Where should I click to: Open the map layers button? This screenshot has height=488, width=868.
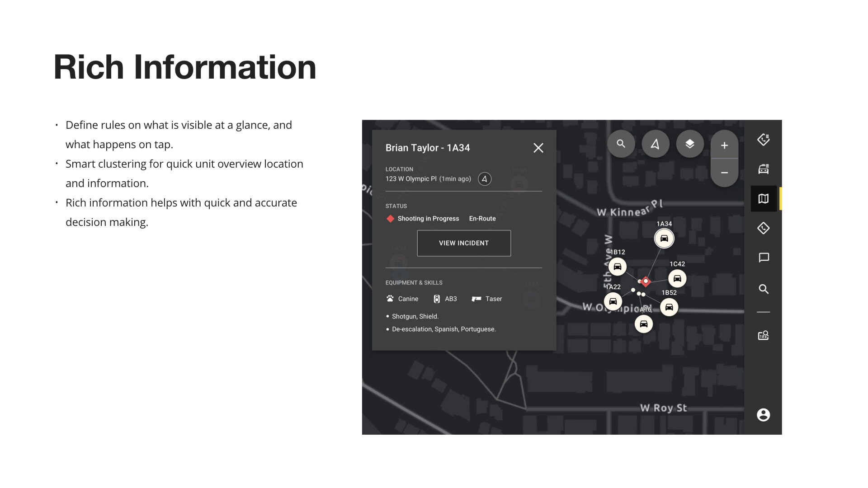click(x=690, y=144)
